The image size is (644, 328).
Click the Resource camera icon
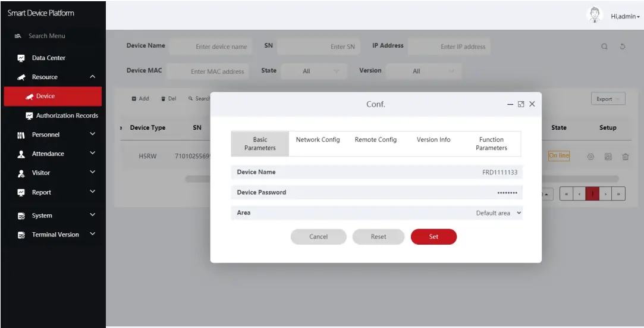pyautogui.click(x=21, y=77)
